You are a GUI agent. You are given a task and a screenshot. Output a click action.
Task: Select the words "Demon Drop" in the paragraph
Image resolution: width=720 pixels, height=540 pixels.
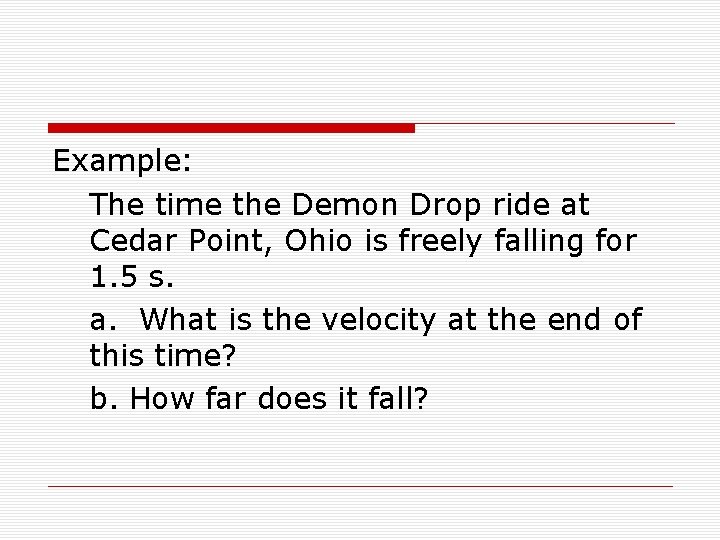(x=387, y=205)
